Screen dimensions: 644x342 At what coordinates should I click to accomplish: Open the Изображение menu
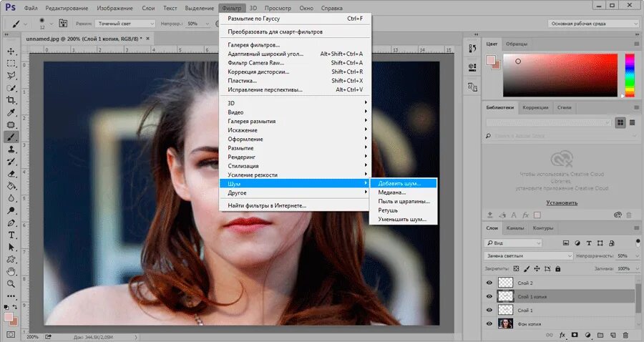click(x=114, y=8)
